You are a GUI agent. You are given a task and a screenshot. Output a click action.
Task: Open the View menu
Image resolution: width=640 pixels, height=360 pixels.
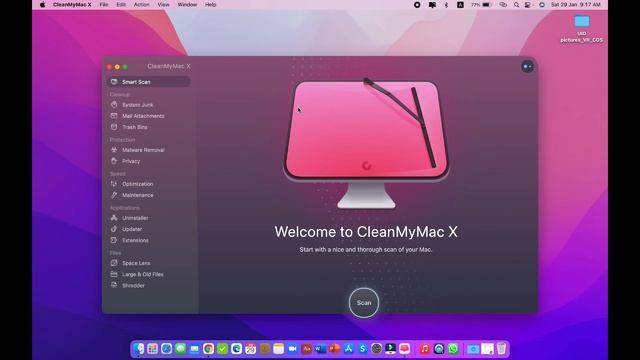163,4
